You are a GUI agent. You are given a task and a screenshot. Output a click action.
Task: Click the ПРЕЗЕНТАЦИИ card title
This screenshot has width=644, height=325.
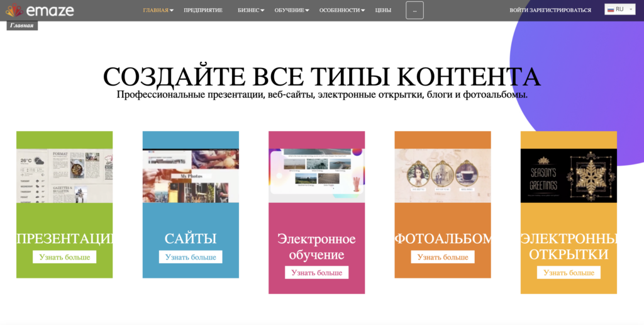click(65, 239)
